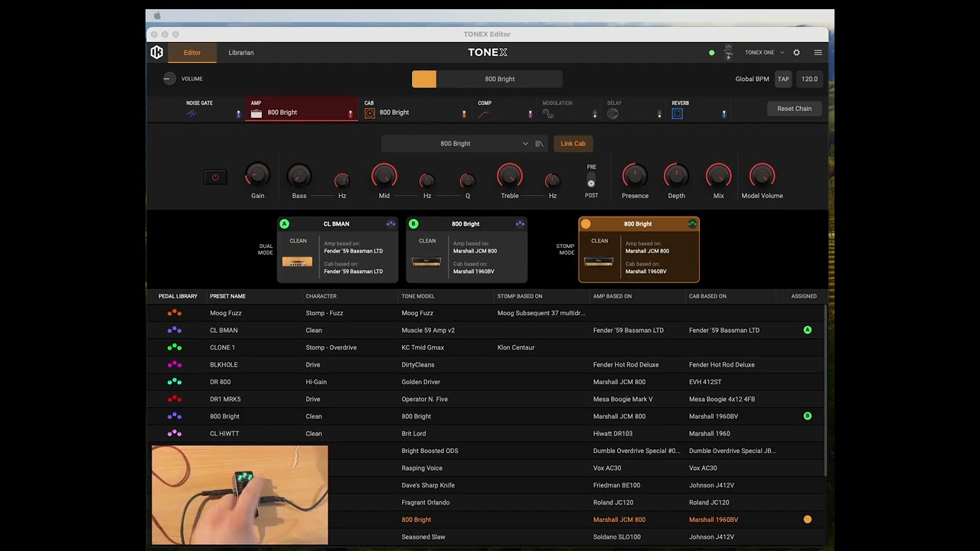Select the Delay block icon
Image resolution: width=980 pixels, height=551 pixels.
pyautogui.click(x=612, y=113)
